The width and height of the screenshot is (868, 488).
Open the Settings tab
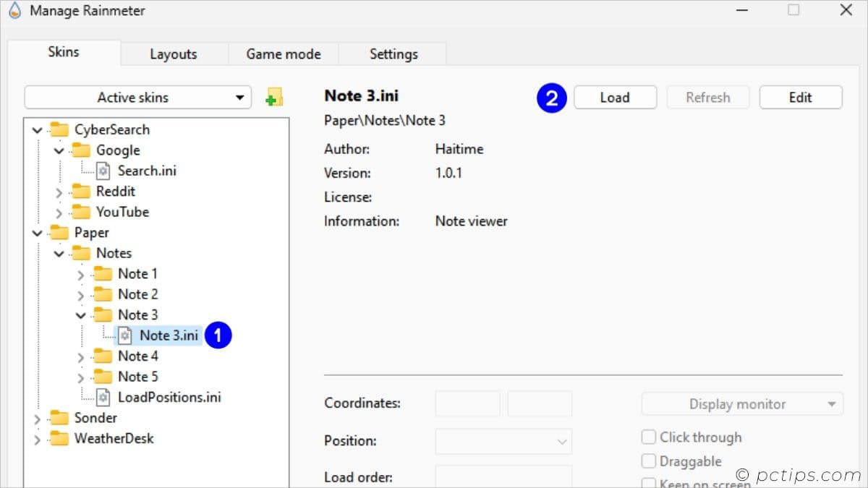pos(393,54)
